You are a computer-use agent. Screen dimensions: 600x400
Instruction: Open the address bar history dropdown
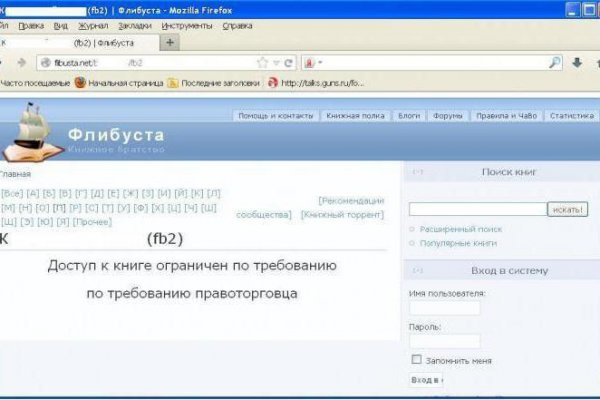[x=275, y=62]
